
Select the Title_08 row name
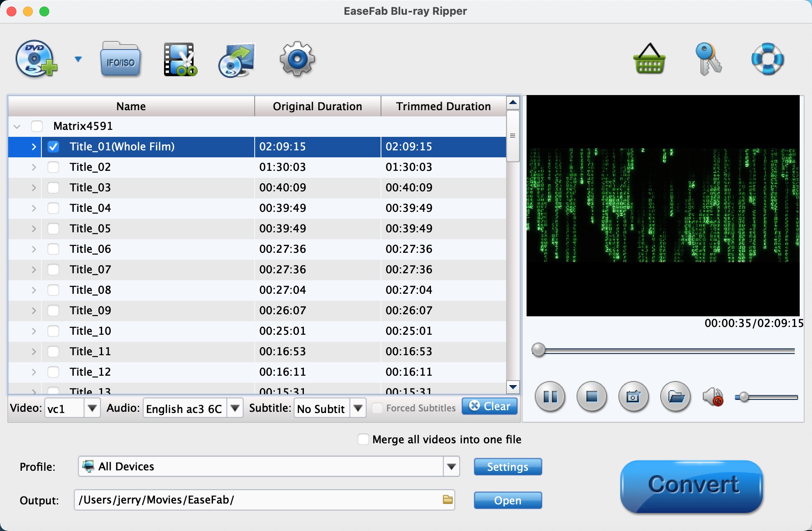[x=90, y=290]
